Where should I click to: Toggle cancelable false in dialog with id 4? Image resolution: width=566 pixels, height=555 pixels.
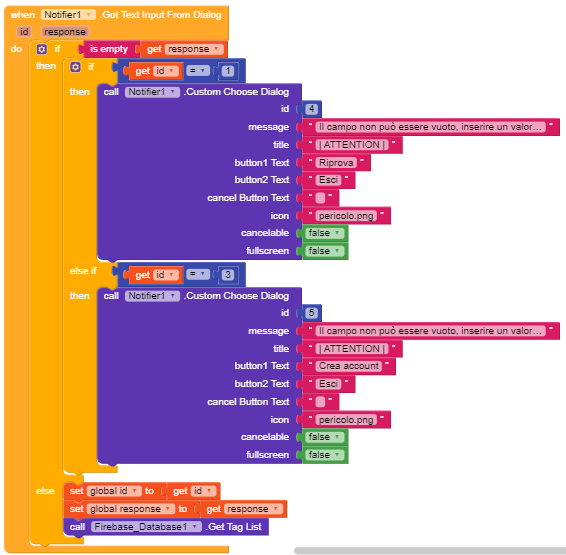point(325,233)
